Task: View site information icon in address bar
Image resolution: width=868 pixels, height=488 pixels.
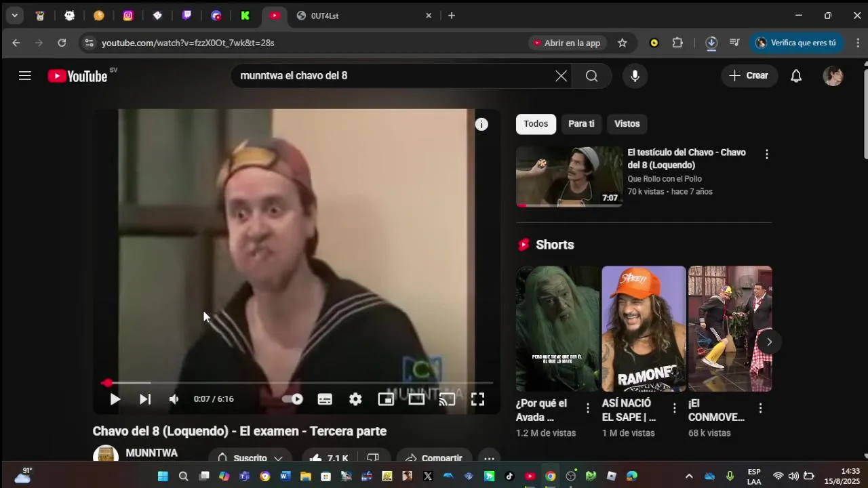Action: 89,43
